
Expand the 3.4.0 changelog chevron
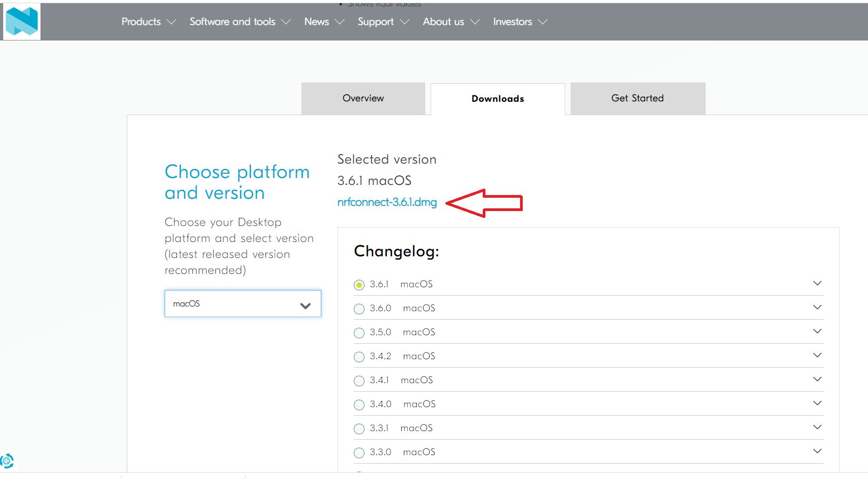pyautogui.click(x=817, y=403)
